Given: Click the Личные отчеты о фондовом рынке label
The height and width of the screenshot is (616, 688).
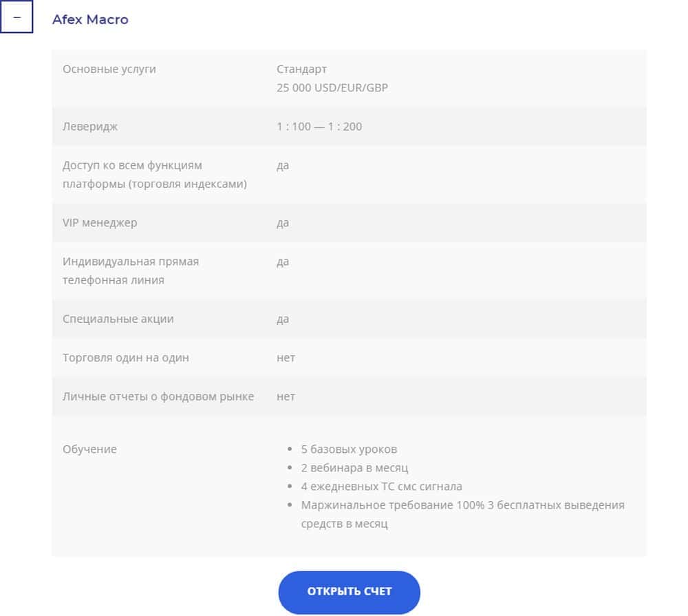Looking at the screenshot, I should click(x=158, y=396).
